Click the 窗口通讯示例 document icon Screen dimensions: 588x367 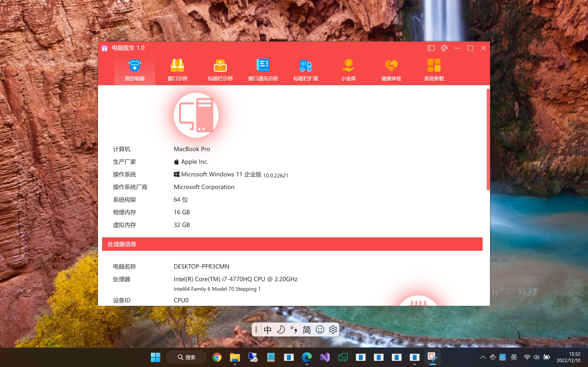[x=263, y=65]
